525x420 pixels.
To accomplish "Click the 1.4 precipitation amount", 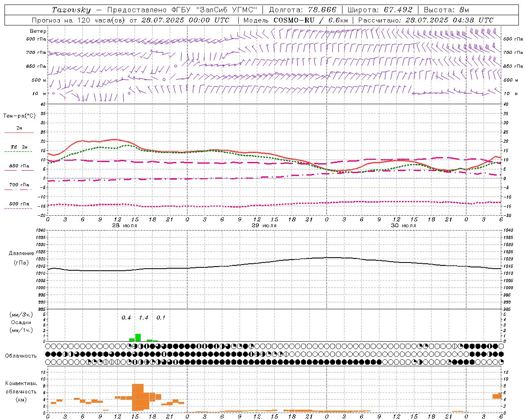I will (144, 318).
